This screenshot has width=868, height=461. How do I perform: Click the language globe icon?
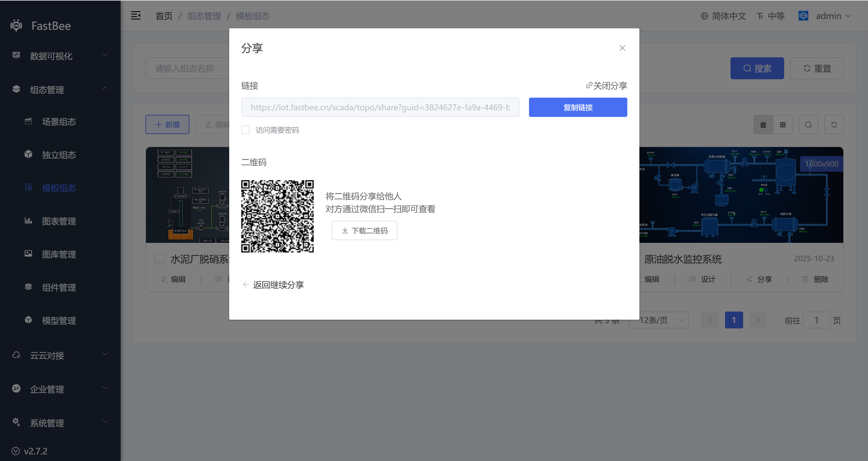coord(704,16)
